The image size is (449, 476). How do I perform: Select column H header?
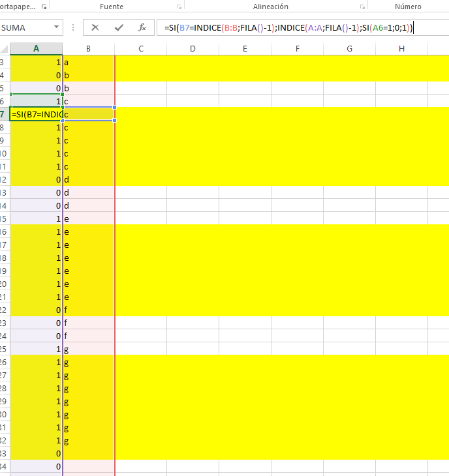point(401,48)
